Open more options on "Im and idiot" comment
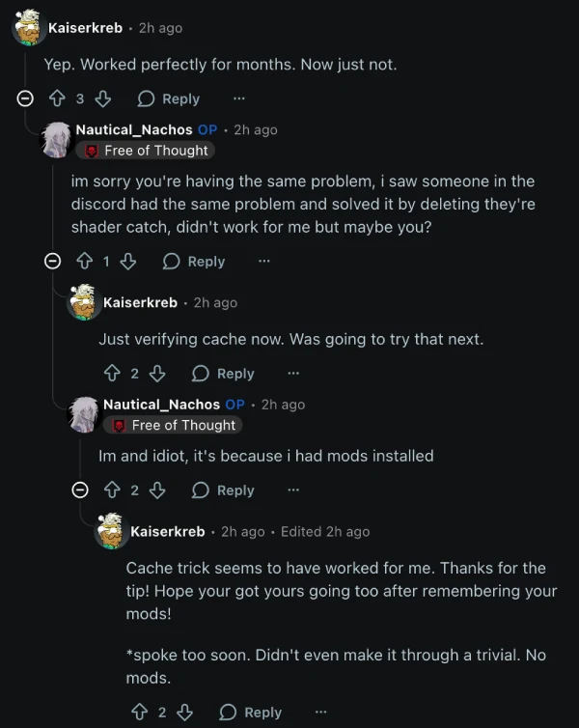The width and height of the screenshot is (579, 728). pyautogui.click(x=293, y=490)
